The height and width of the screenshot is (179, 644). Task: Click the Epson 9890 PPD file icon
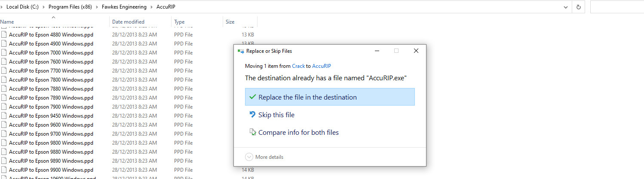[x=4, y=161]
